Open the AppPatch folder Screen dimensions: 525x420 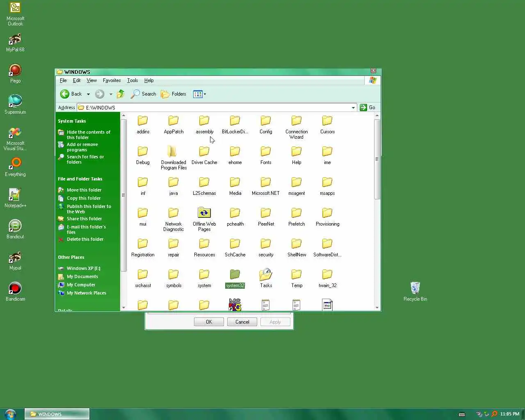tap(173, 124)
